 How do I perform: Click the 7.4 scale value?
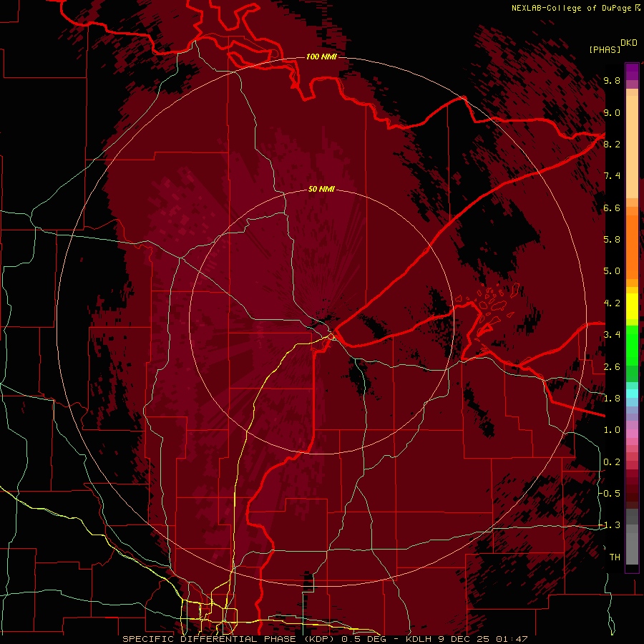coord(612,176)
